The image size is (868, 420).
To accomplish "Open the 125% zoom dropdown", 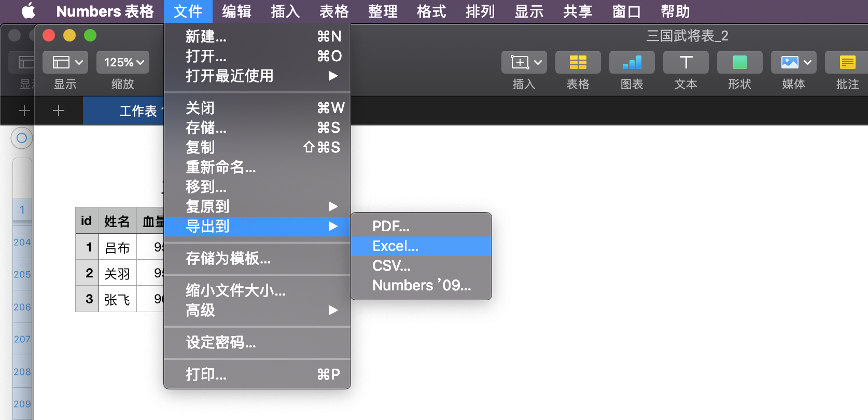I will click(x=123, y=62).
